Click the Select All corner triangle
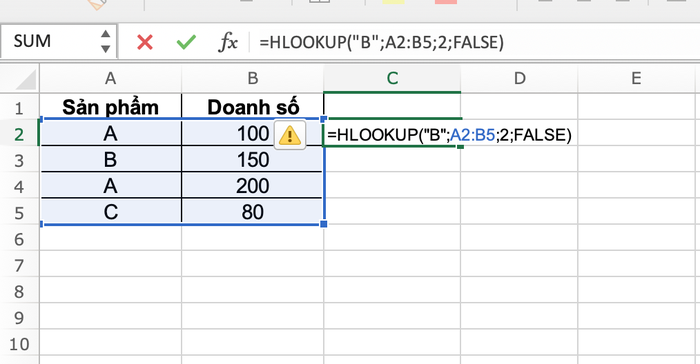 [25, 79]
